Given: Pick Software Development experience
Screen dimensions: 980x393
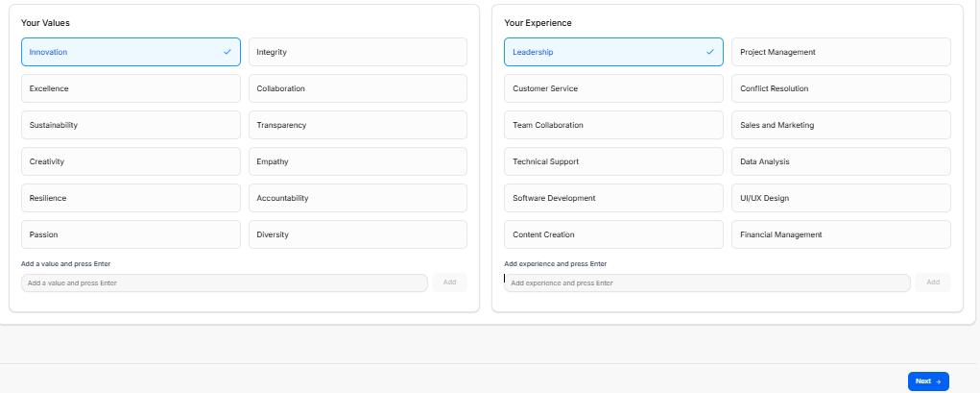Looking at the screenshot, I should [x=613, y=198].
